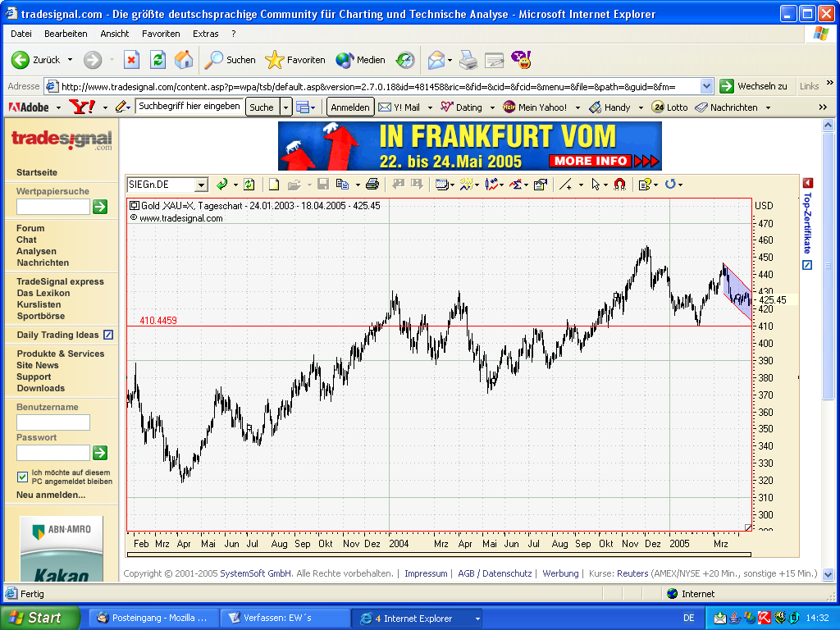Click the Anmelden button in Yahoo toolbar
Viewport: 840px width, 630px height.
[x=350, y=107]
